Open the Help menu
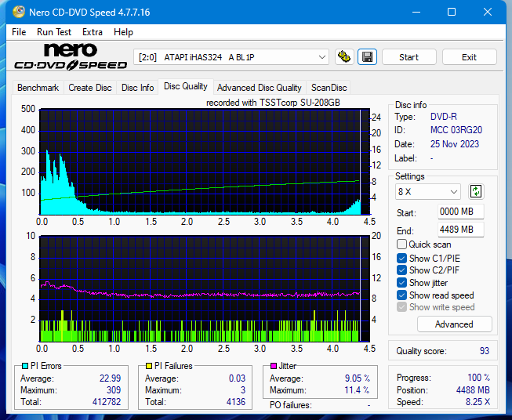Image resolution: width=512 pixels, height=420 pixels. pyautogui.click(x=123, y=32)
